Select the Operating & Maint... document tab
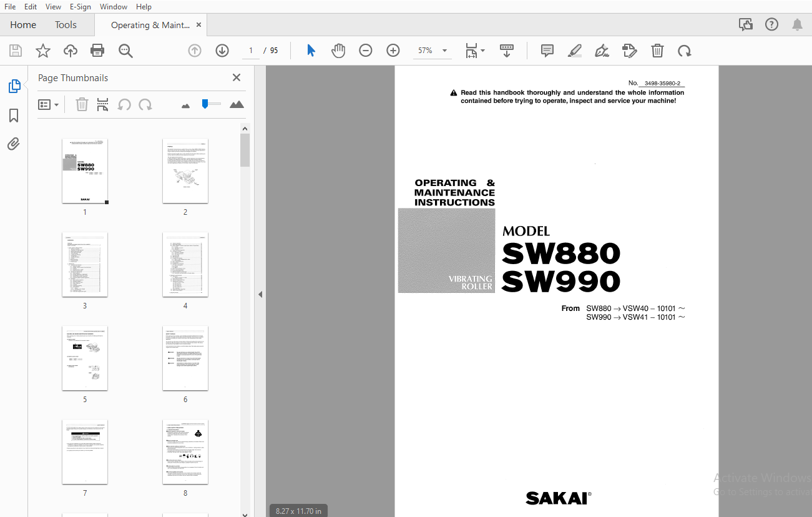This screenshot has width=812, height=517. 150,25
